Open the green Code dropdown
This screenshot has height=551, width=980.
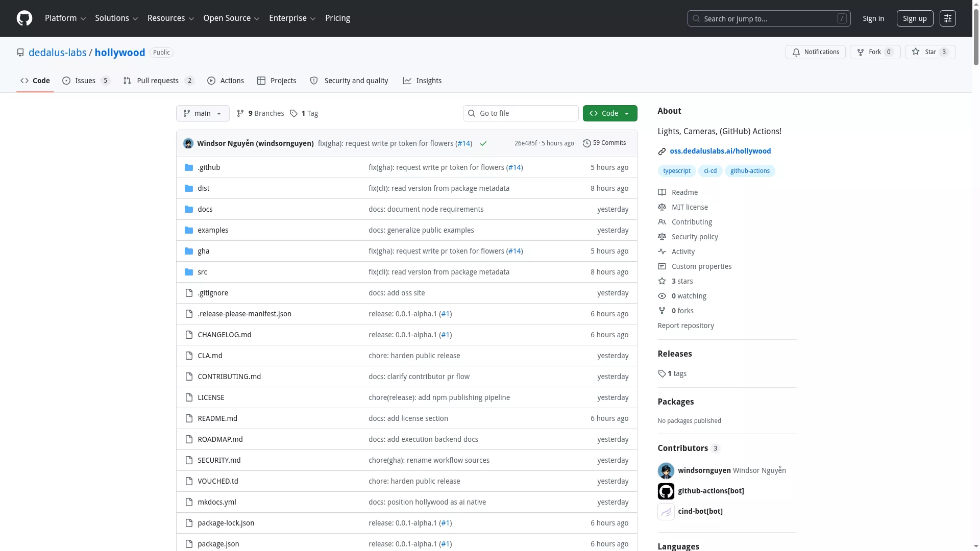click(x=610, y=113)
